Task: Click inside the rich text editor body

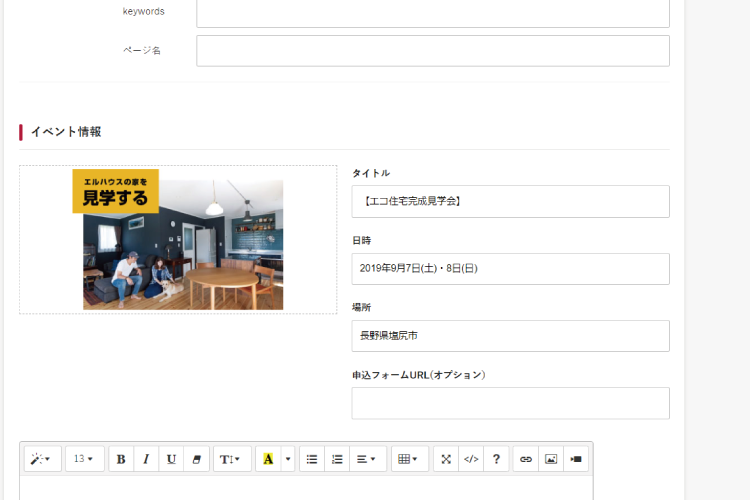Action: coord(306,488)
